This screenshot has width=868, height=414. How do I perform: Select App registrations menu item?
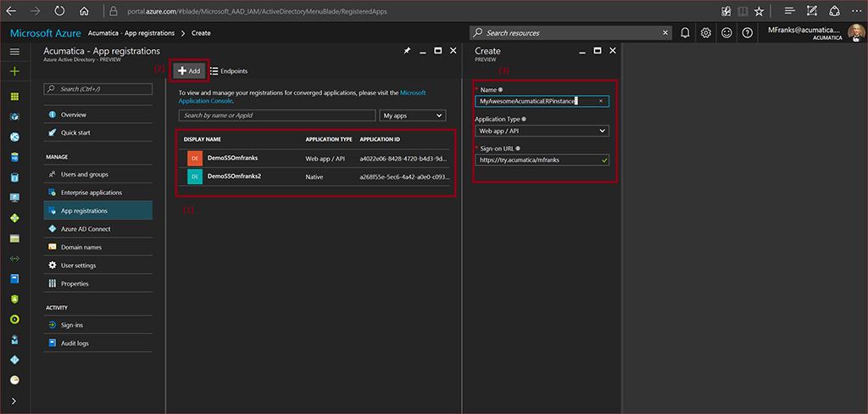tap(98, 210)
